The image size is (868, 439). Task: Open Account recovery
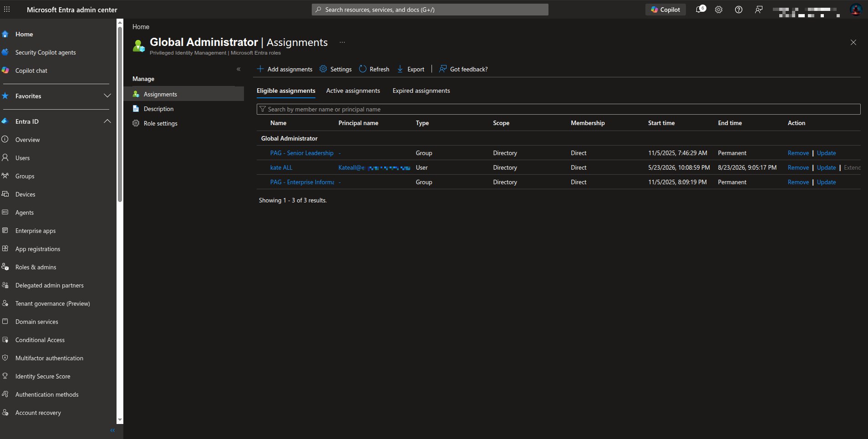tap(38, 413)
